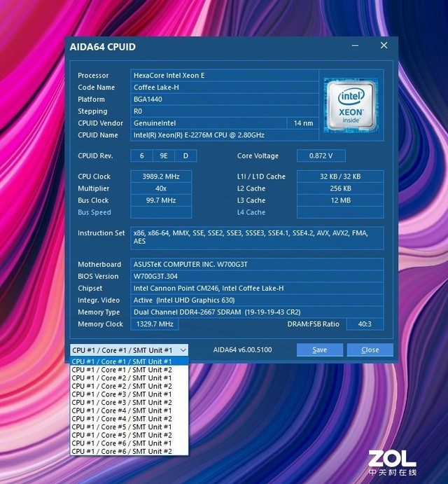Collapse the CPU core selector dropdown
Screen dimensions: 448x484
(183, 350)
